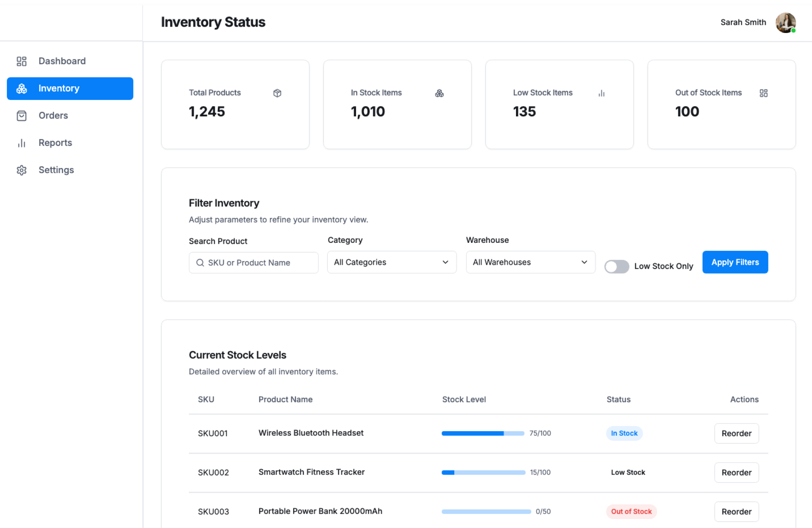The width and height of the screenshot is (812, 528).
Task: Click the chart icon on Low Stock Items card
Action: pos(601,93)
